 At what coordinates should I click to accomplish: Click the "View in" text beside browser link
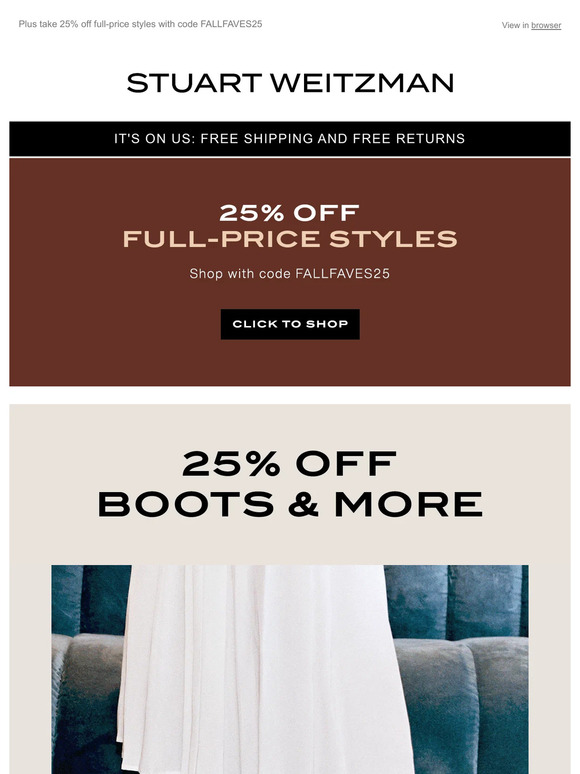point(515,25)
